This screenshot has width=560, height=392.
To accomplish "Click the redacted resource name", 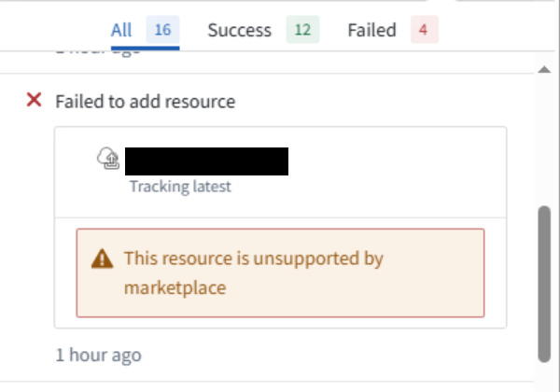I will tap(207, 161).
